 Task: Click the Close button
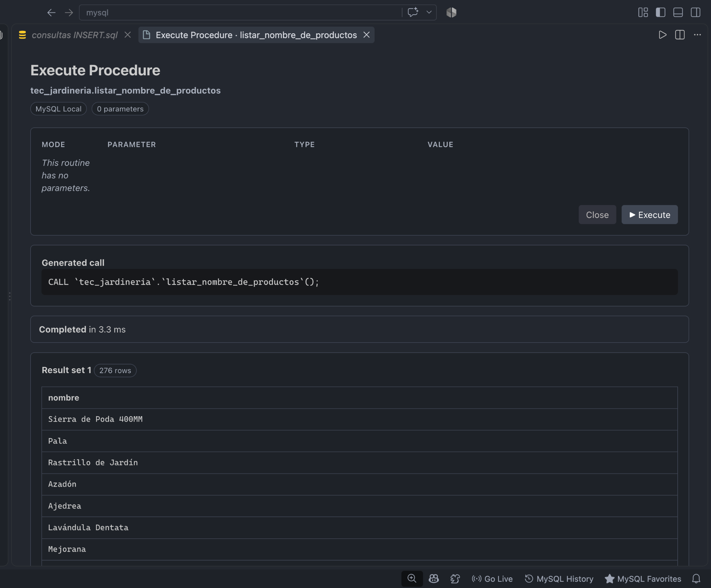click(597, 215)
